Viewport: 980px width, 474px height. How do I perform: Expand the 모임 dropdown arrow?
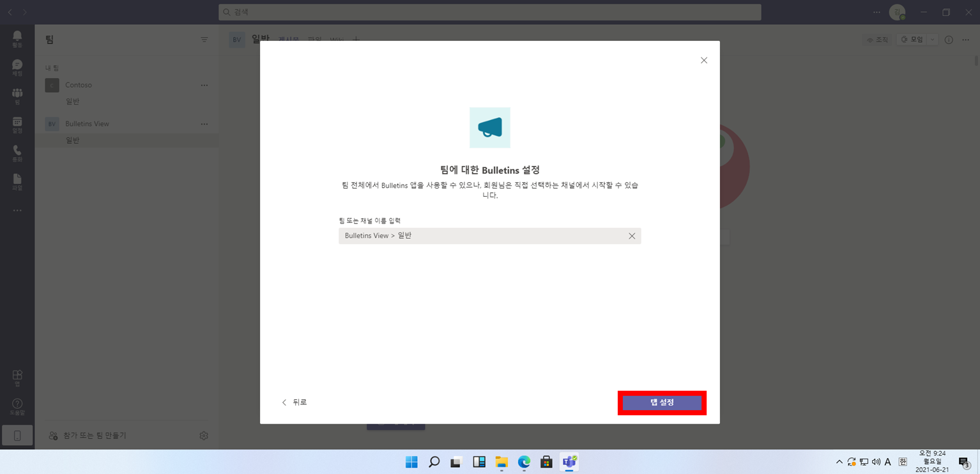(x=932, y=40)
